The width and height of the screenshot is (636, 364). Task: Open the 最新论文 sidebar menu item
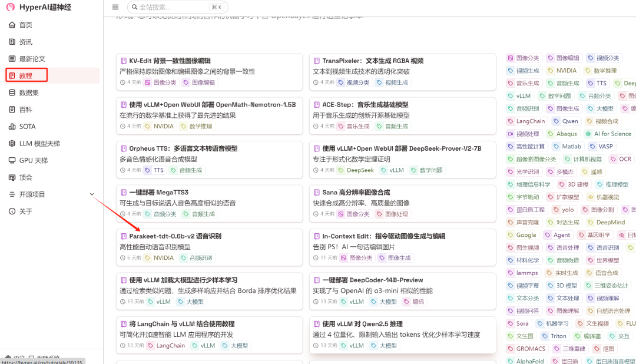tap(32, 59)
